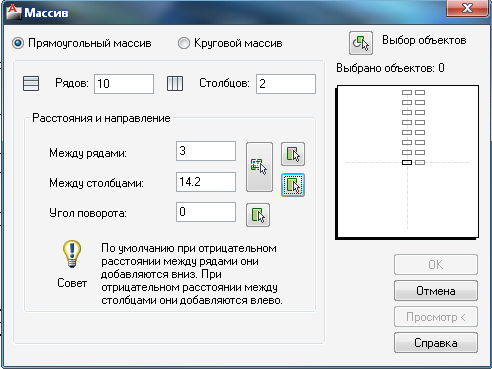
Task: Open help with 'Справка' button
Action: pos(436,343)
